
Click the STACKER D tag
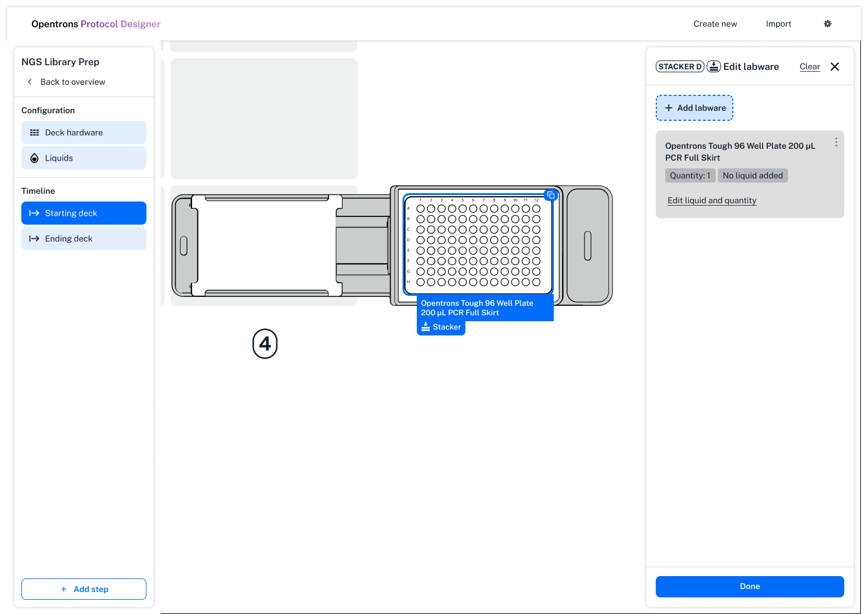click(680, 66)
